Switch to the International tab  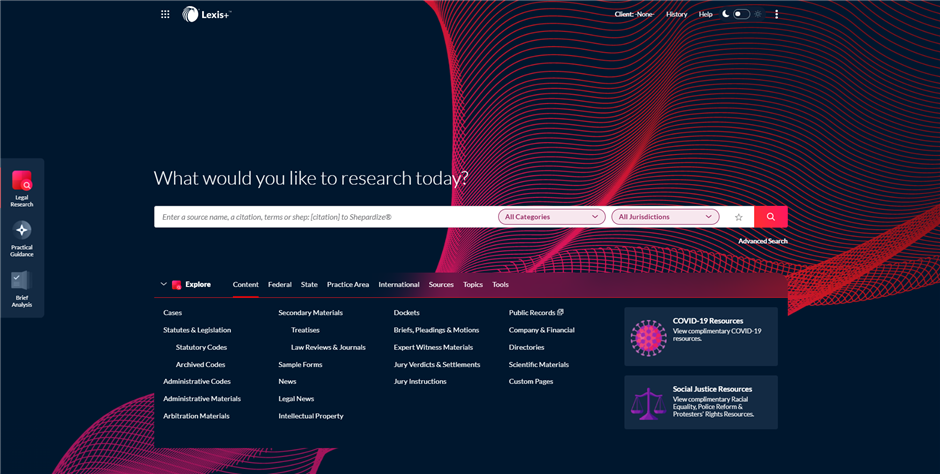[399, 285]
